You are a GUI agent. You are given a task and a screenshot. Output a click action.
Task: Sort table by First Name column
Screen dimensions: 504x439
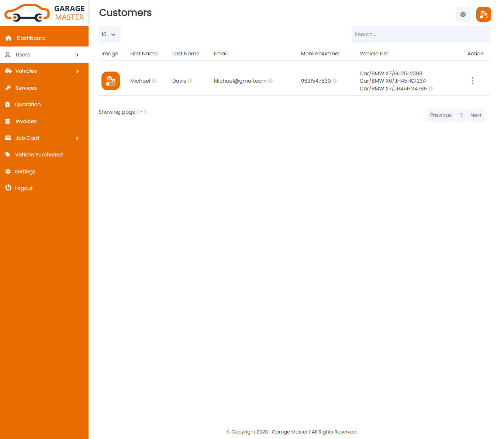pos(144,53)
